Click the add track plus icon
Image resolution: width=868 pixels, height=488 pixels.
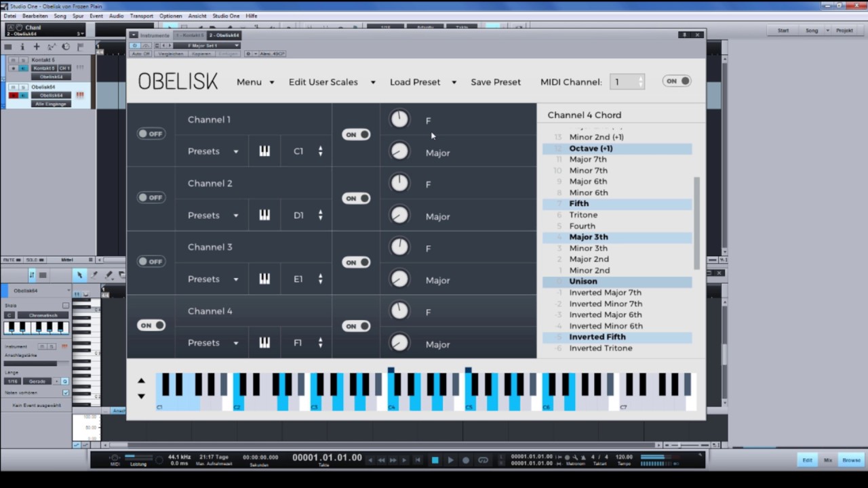pyautogui.click(x=37, y=47)
